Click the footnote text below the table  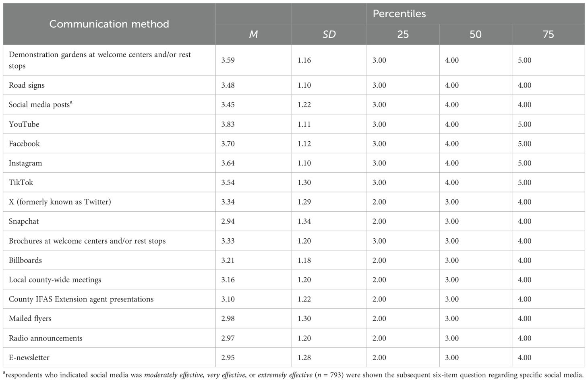pos(293,375)
